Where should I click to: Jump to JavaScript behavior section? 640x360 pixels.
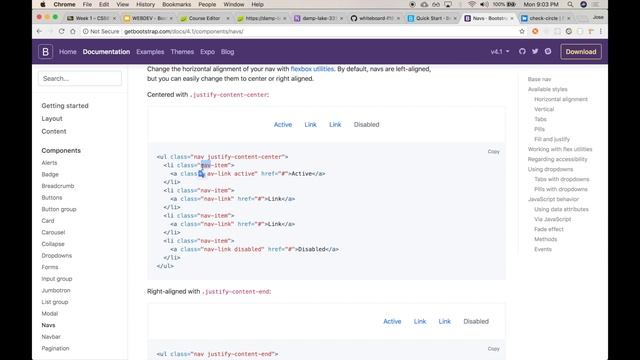pos(553,199)
